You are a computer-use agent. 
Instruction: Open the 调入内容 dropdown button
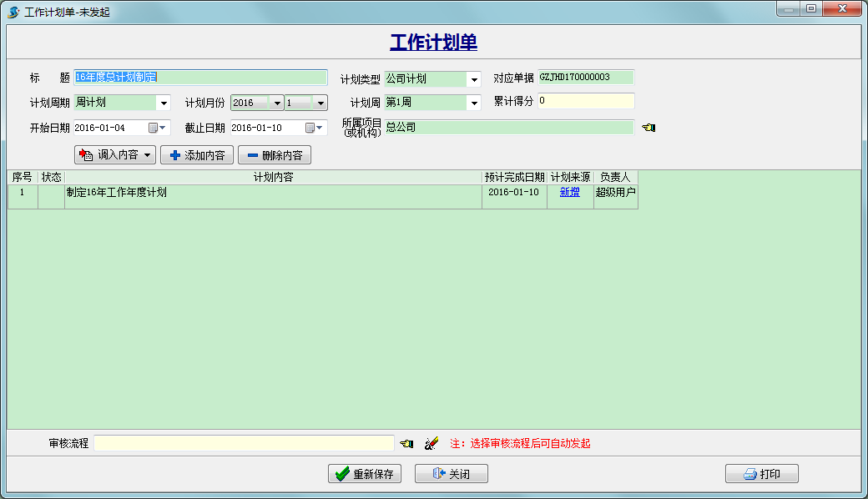click(x=115, y=155)
